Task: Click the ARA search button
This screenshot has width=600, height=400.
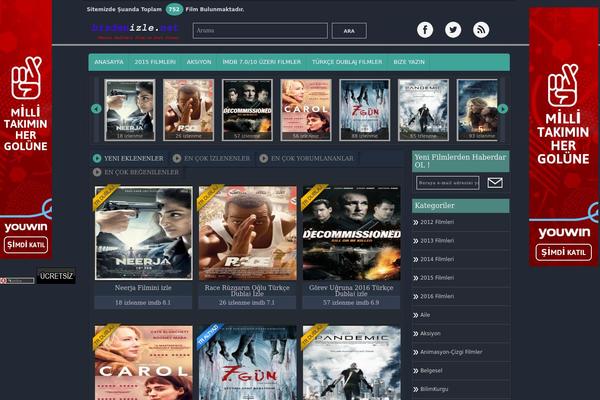Action: [349, 31]
